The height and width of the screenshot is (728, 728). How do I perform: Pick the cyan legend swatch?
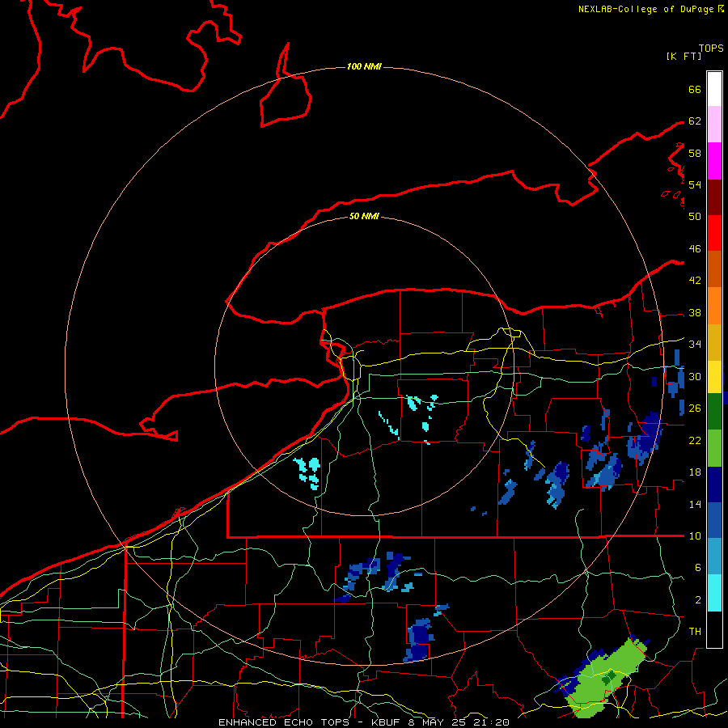point(714,593)
